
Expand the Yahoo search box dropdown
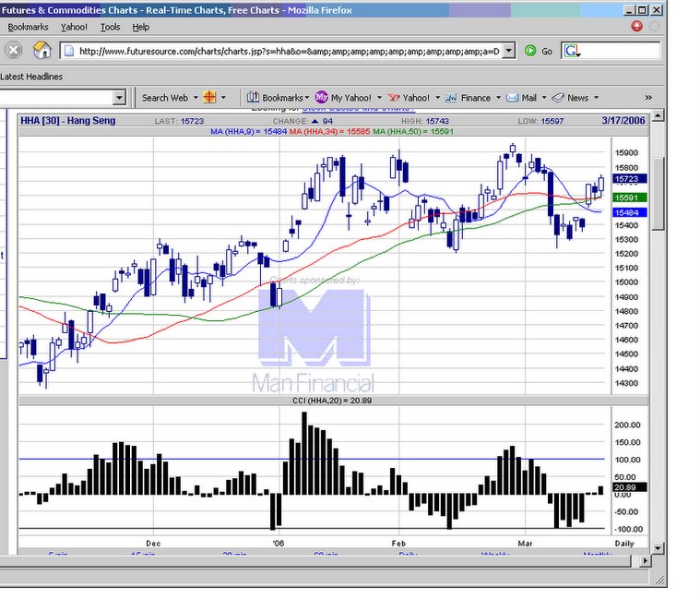click(x=119, y=98)
